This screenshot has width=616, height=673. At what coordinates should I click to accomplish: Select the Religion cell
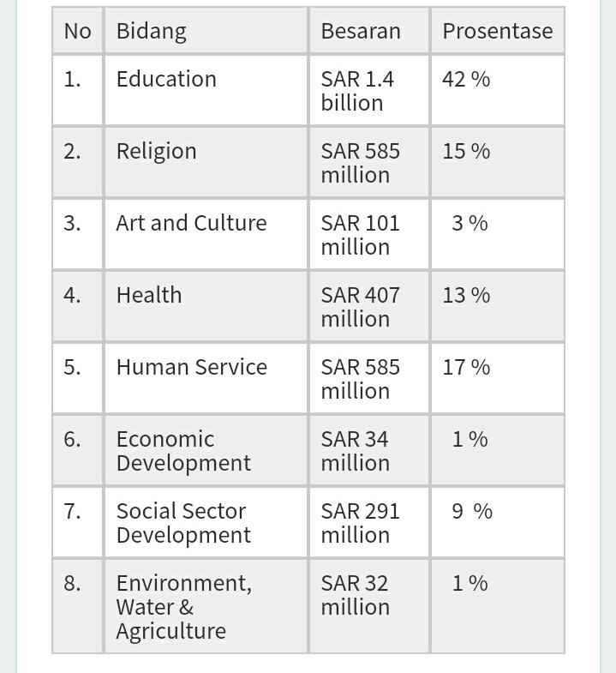[x=206, y=163]
